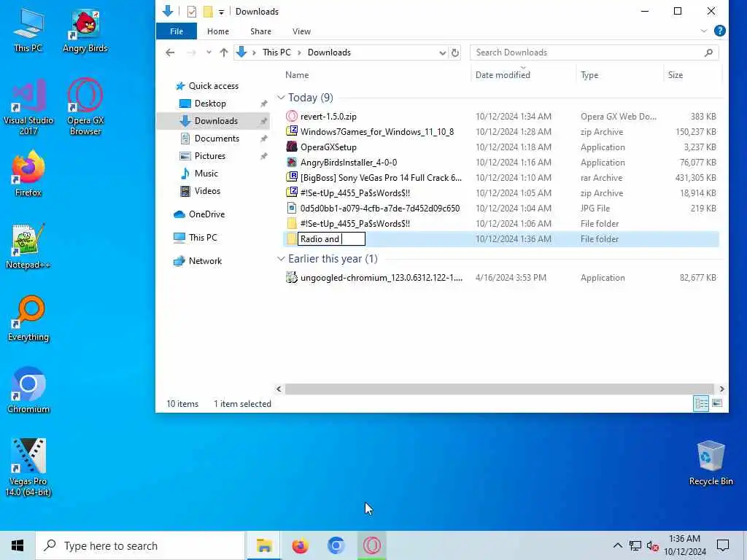Image resolution: width=747 pixels, height=560 pixels.
Task: Open Pictures in navigation pane
Action: (209, 156)
